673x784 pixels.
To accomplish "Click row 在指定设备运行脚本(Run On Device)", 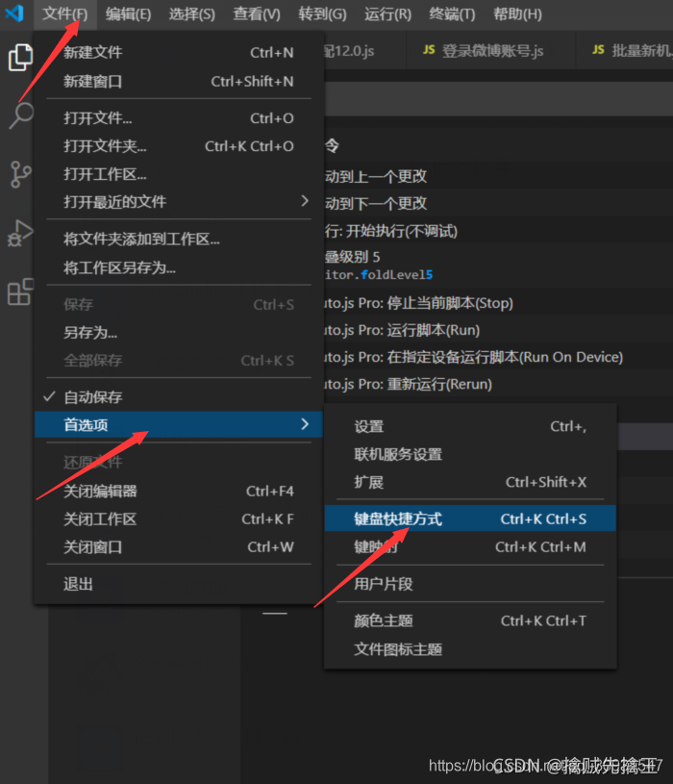I will click(498, 357).
